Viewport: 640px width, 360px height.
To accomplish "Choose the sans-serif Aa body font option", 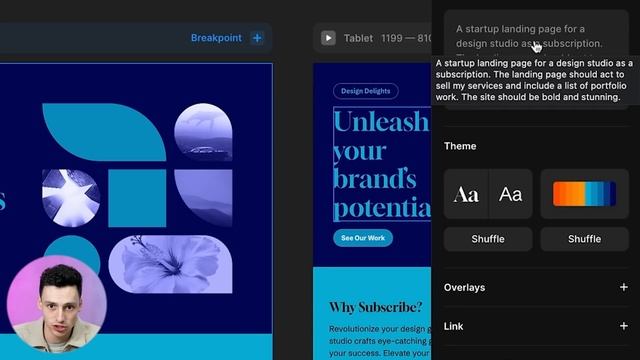I will point(511,194).
